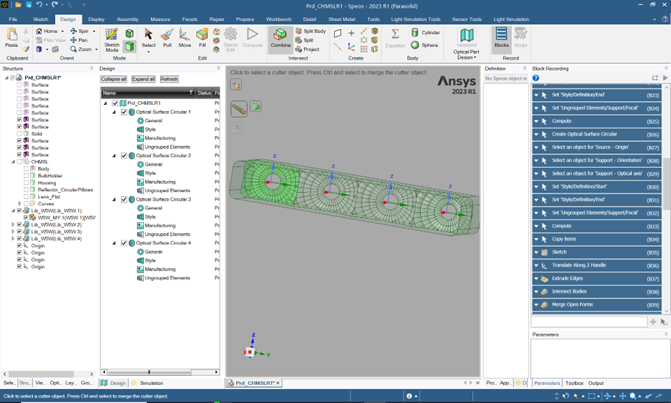
Task: Click the Zoom orient tool
Action: tap(81, 49)
